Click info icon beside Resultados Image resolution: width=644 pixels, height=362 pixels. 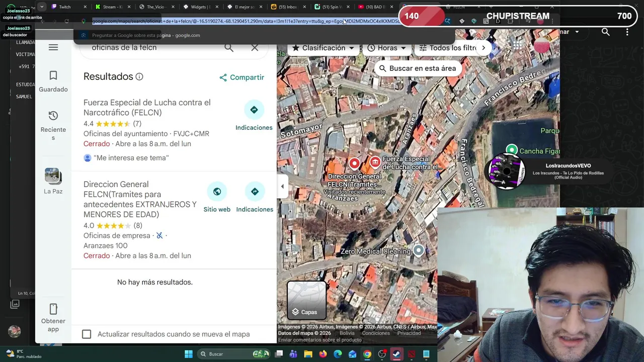click(139, 77)
